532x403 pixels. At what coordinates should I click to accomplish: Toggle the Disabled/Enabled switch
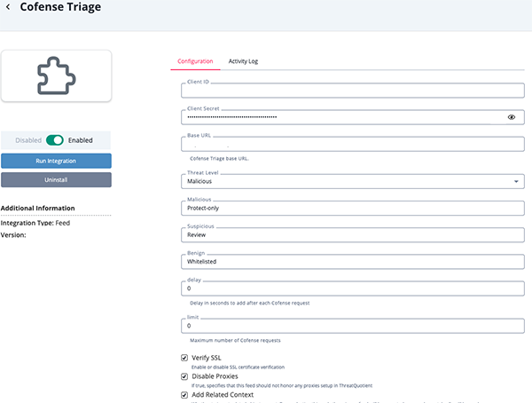pos(55,140)
